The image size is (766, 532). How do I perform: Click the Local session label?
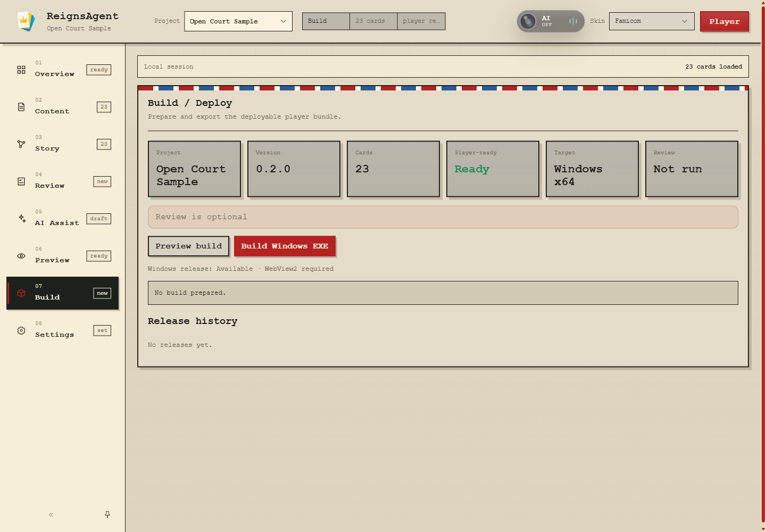pos(169,66)
